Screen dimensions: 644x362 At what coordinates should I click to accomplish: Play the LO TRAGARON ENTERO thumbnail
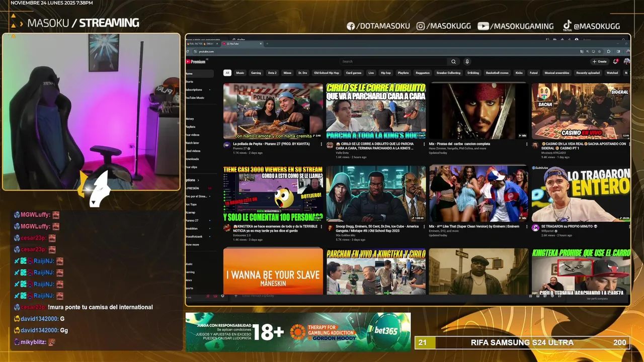581,194
